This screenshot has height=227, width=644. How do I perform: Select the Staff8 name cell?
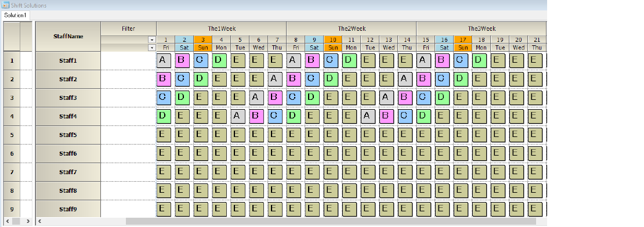click(68, 190)
